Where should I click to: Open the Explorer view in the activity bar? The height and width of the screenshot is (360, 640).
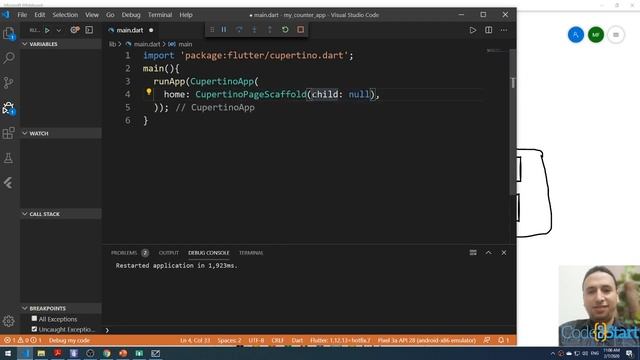click(9, 33)
